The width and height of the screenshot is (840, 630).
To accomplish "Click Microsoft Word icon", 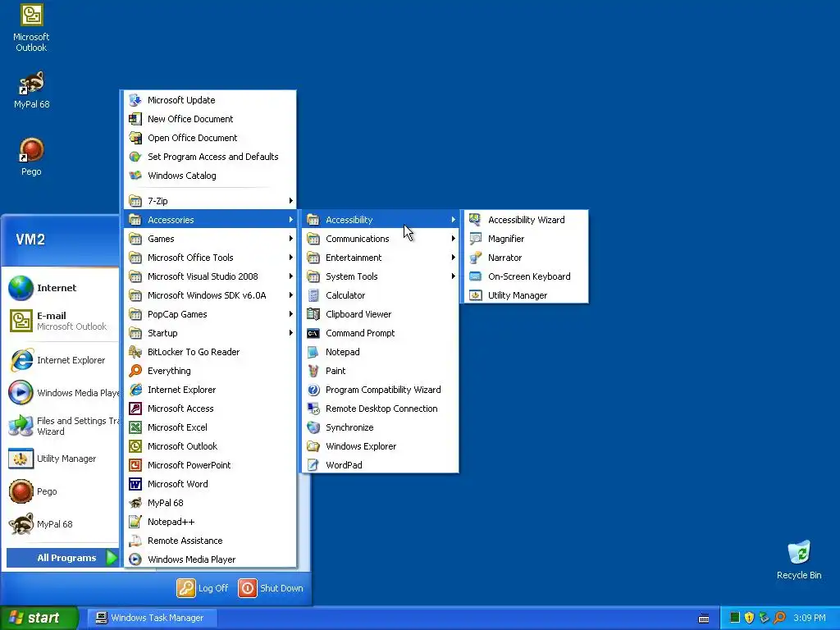I will [x=135, y=484].
